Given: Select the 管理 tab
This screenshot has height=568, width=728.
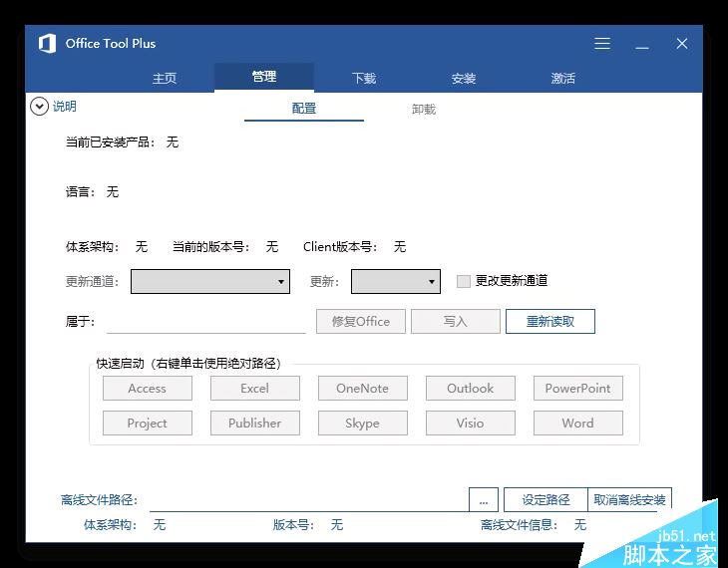Looking at the screenshot, I should [x=264, y=77].
